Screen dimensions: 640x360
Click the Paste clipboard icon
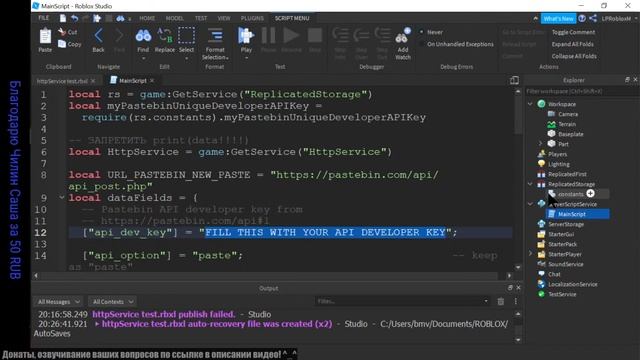point(45,37)
